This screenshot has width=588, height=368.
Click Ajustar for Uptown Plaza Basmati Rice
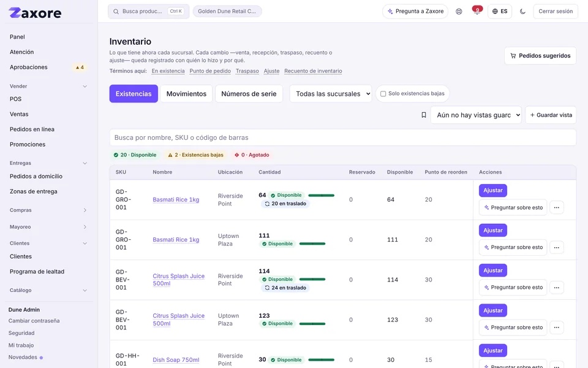[492, 230]
